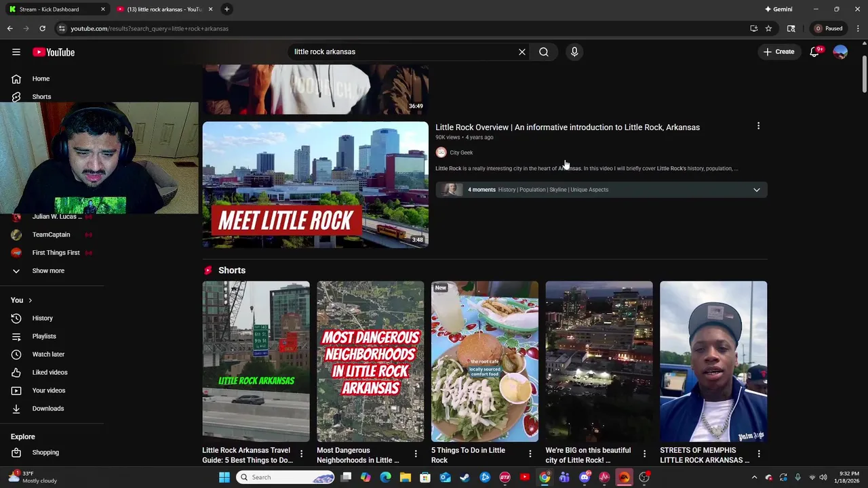Open options menu for Little Rock Overview video
This screenshot has width=868, height=488.
tap(758, 126)
